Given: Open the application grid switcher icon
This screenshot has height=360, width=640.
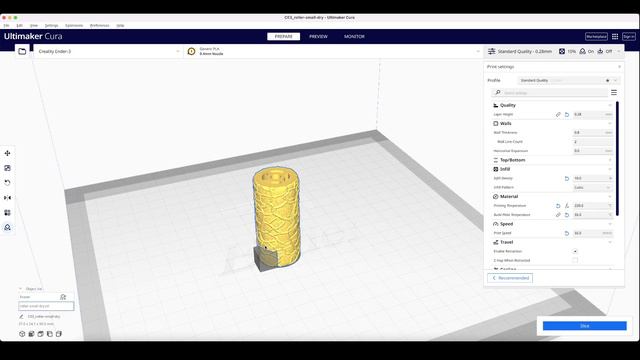Looking at the screenshot, I should [615, 37].
